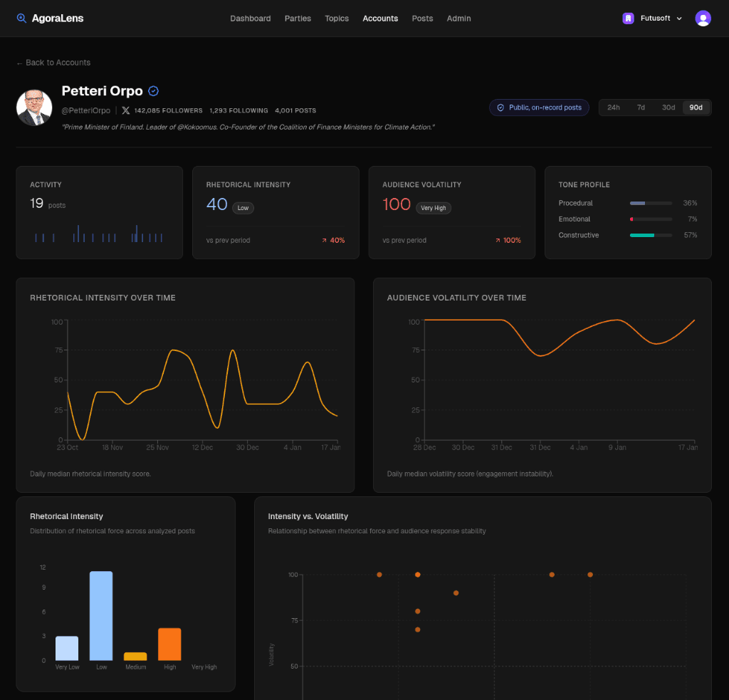Select the 30d time range option

[668, 107]
